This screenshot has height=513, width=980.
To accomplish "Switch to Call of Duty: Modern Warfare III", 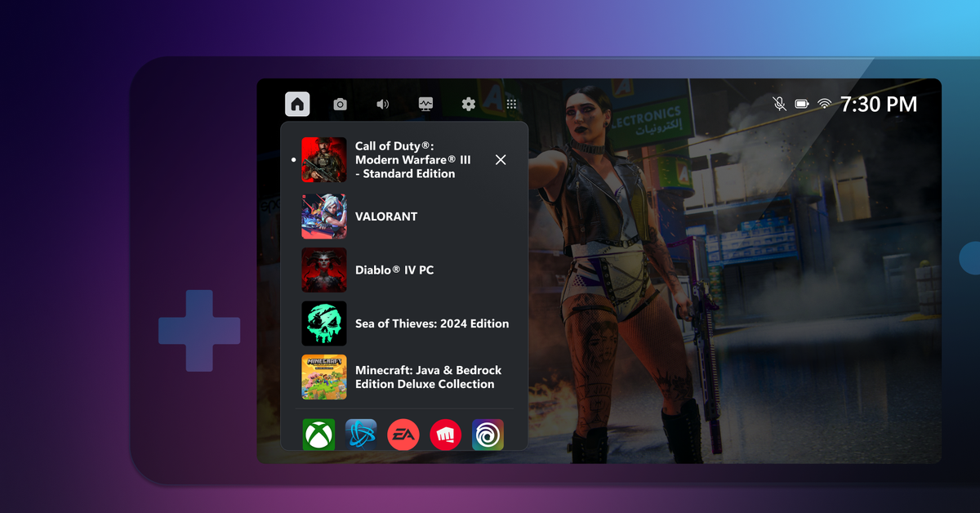I will 413,159.
